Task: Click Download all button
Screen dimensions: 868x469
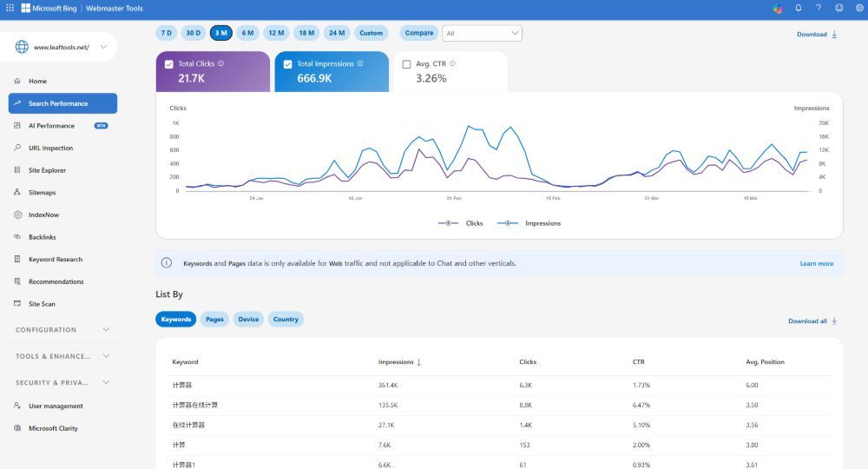Action: point(812,321)
